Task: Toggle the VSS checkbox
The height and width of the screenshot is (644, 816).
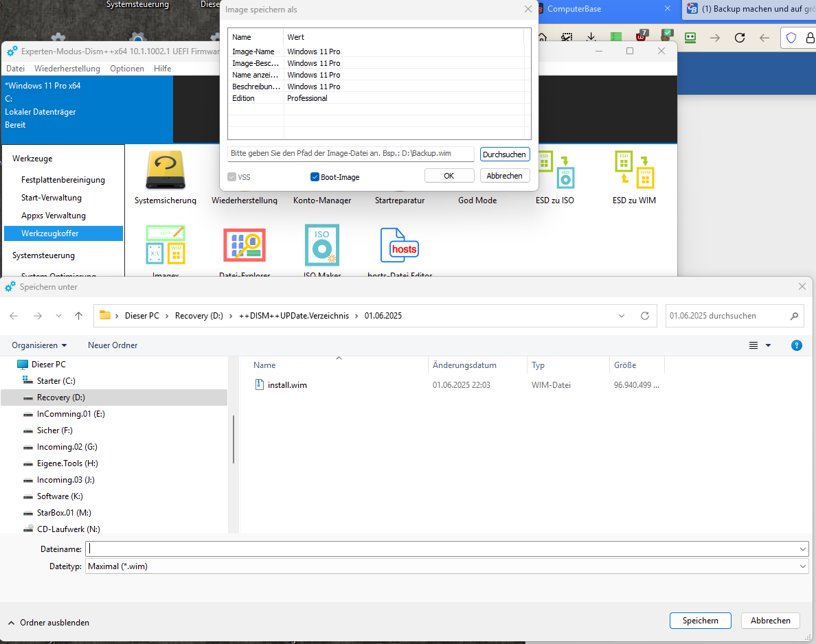Action: [231, 177]
